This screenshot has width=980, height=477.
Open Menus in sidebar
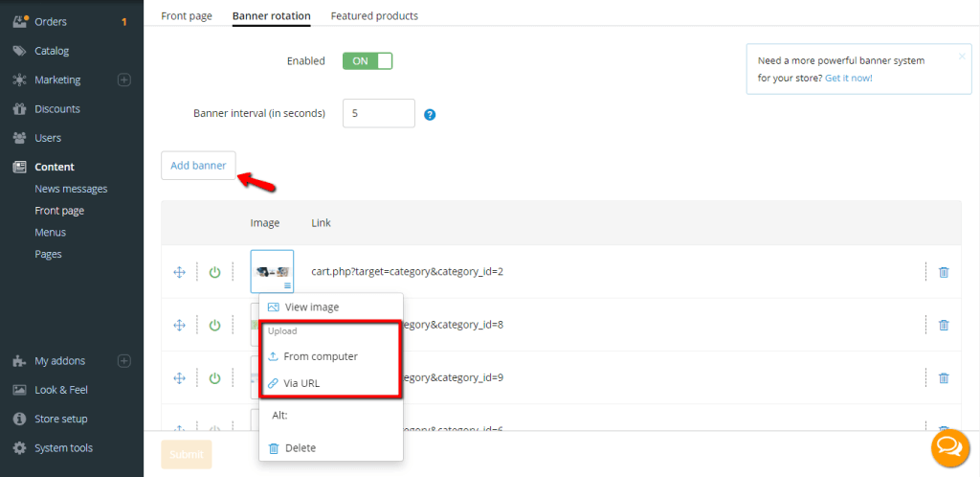(x=51, y=232)
